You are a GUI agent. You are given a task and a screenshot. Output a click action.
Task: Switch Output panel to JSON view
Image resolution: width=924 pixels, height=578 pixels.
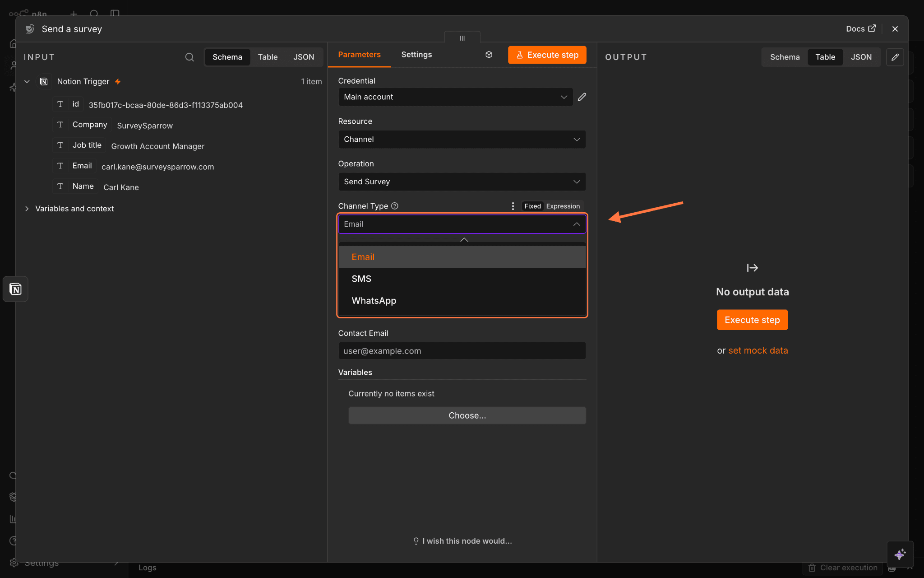[x=861, y=57]
